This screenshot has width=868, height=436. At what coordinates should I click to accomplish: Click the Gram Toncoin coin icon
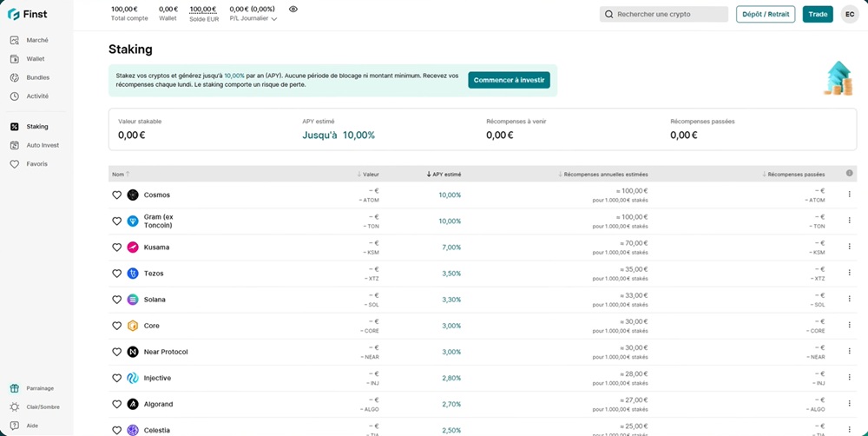click(132, 221)
